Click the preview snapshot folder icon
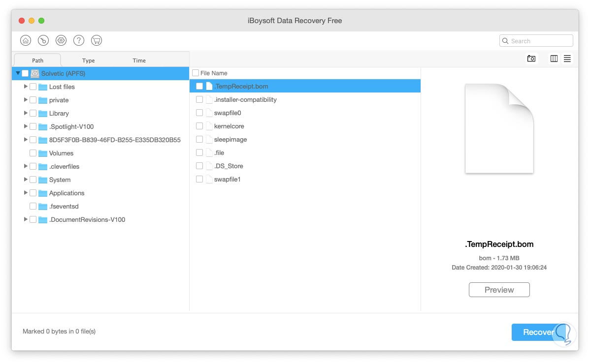The height and width of the screenshot is (364, 590). coord(531,59)
